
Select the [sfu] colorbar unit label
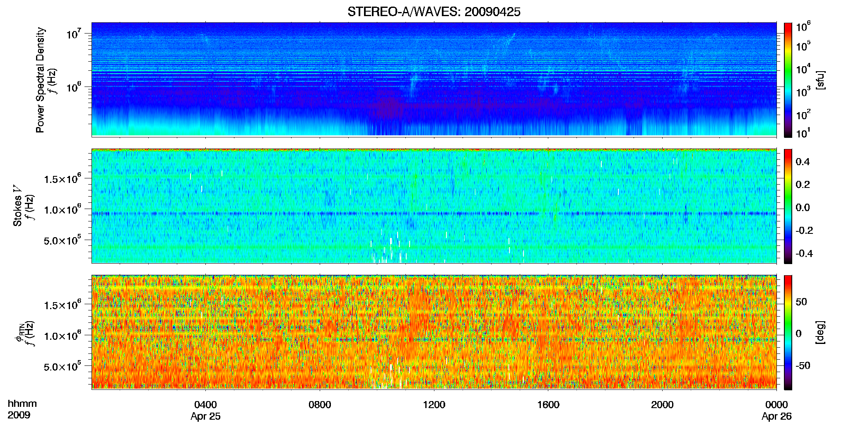point(820,80)
